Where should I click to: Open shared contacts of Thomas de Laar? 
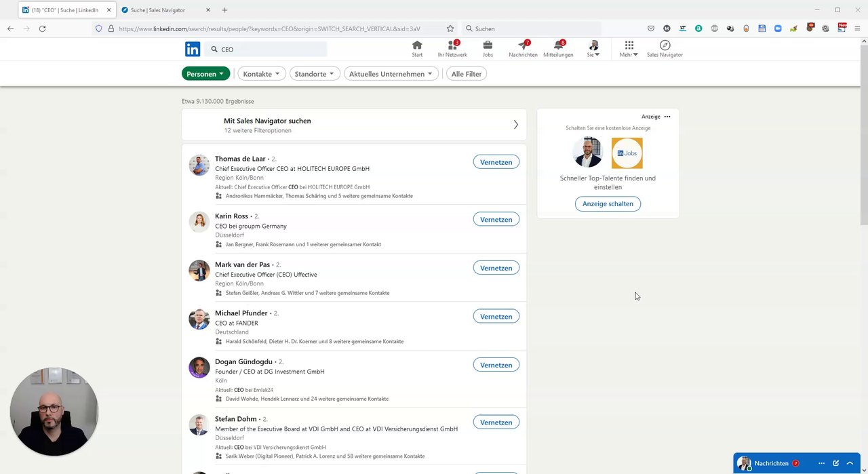[319, 196]
